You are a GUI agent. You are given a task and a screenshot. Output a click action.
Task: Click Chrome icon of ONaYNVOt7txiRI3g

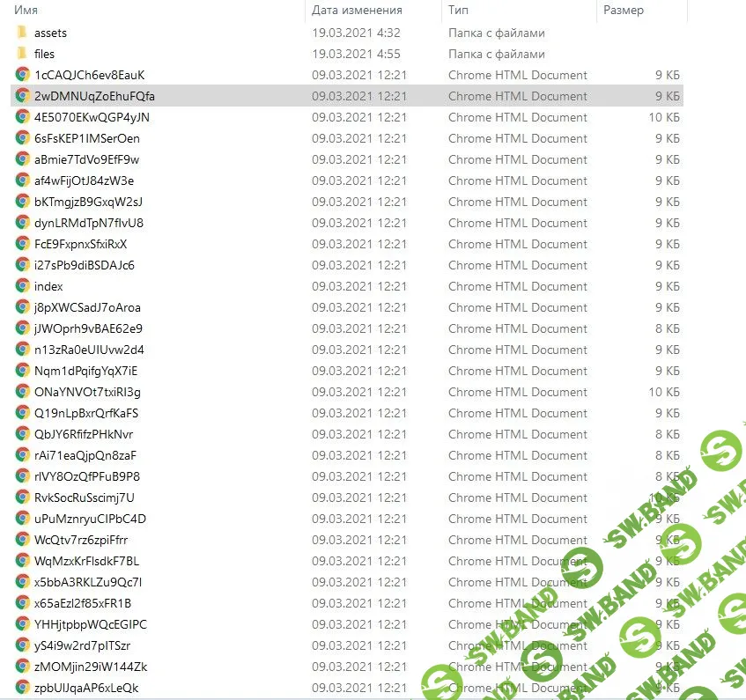point(23,392)
